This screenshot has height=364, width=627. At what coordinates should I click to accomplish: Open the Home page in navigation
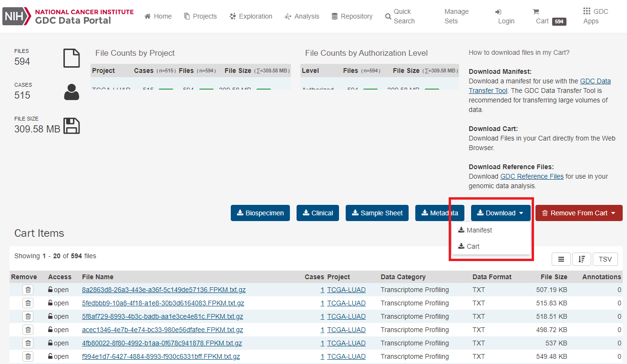coord(158,16)
